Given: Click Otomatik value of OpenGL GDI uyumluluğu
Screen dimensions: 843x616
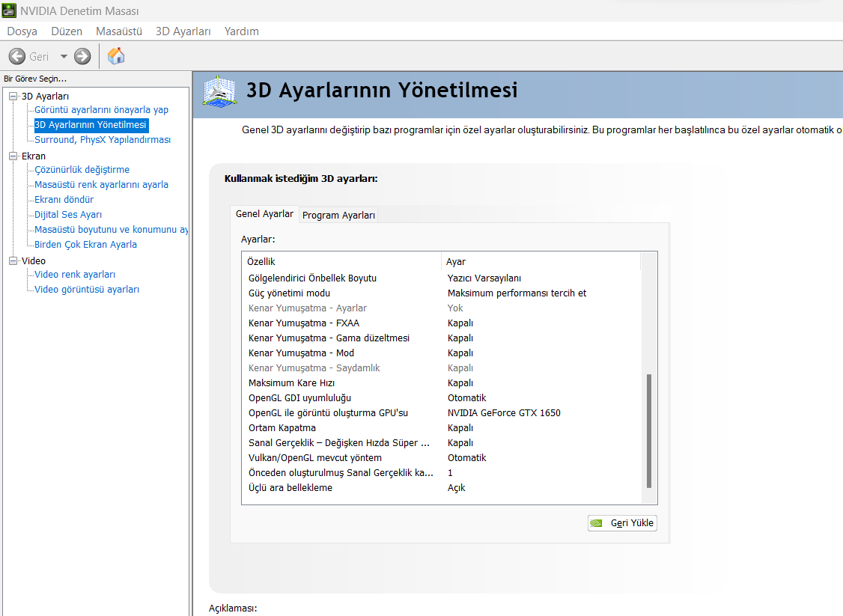Looking at the screenshot, I should tap(466, 397).
